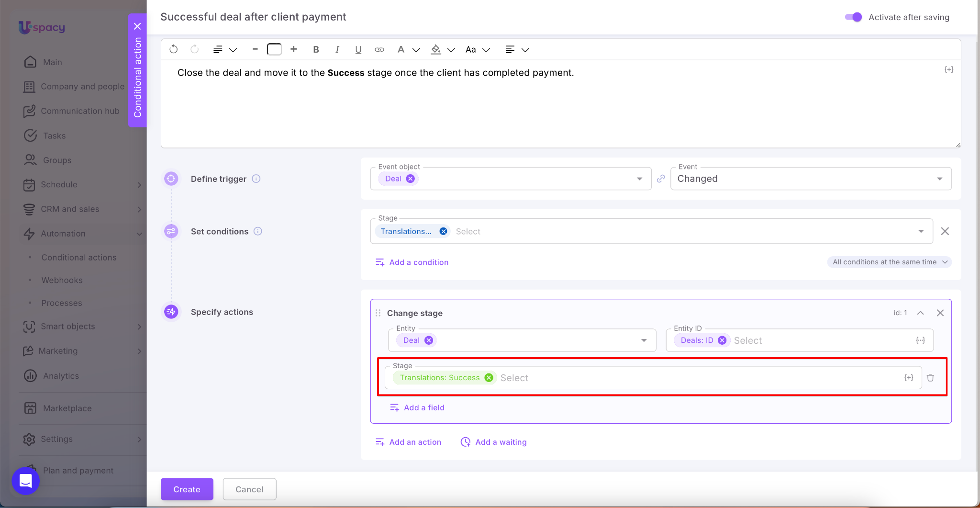Viewport: 980px width, 508px height.
Task: Collapse the Change stage action panel
Action: (920, 313)
